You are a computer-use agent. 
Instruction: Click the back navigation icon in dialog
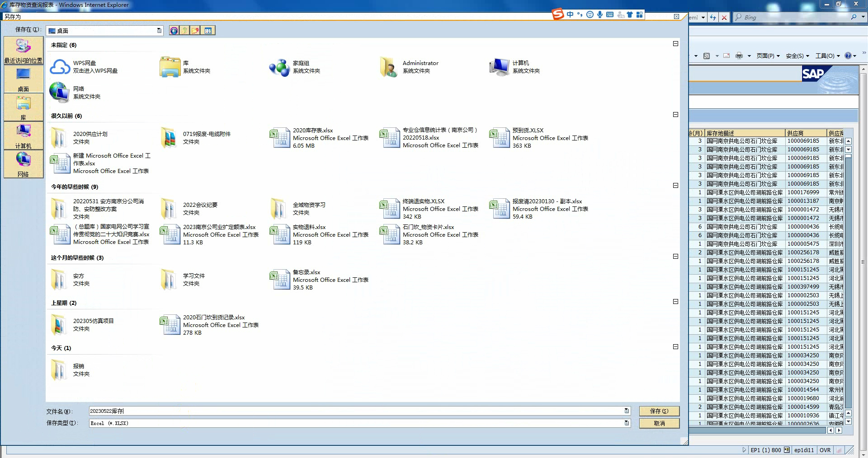pyautogui.click(x=174, y=31)
